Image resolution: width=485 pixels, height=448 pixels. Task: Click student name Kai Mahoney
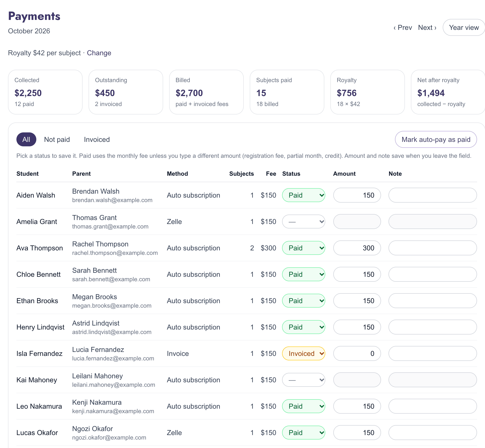[x=37, y=380]
